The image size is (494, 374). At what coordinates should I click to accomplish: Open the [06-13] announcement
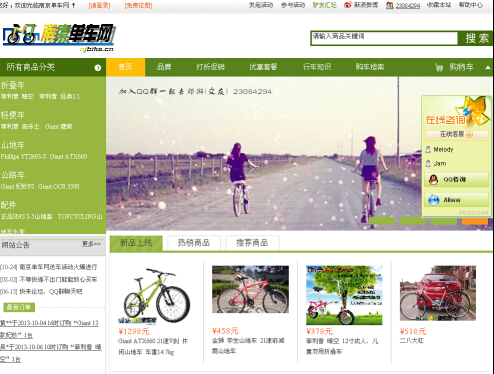[41, 292]
